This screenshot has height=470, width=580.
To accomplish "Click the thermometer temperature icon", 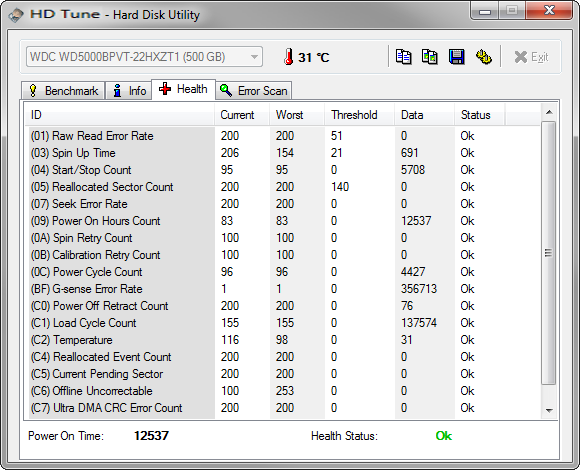I will 289,57.
